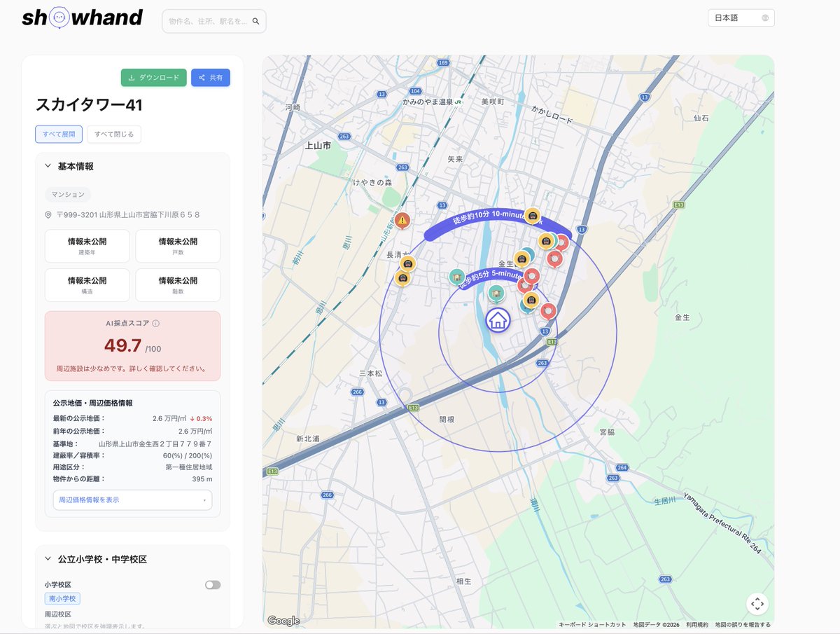
Task: Click teal building marker left of 5-minute label
Action: click(456, 276)
